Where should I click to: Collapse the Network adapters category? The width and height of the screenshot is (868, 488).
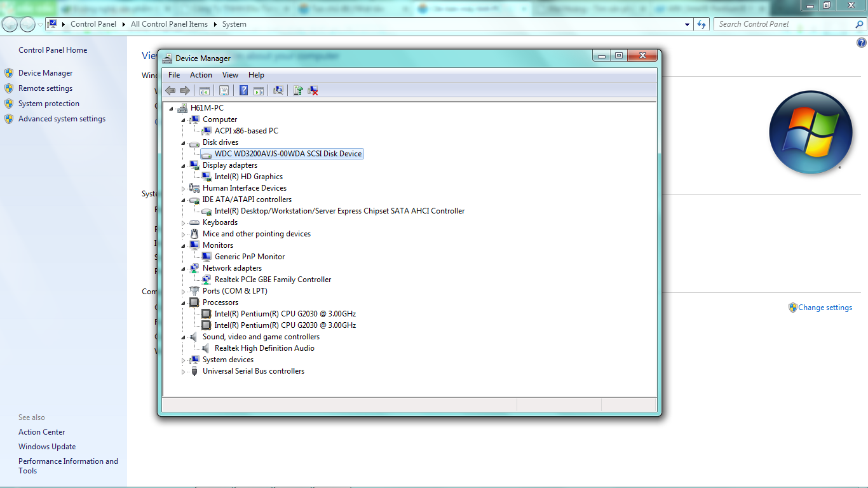[184, 269]
